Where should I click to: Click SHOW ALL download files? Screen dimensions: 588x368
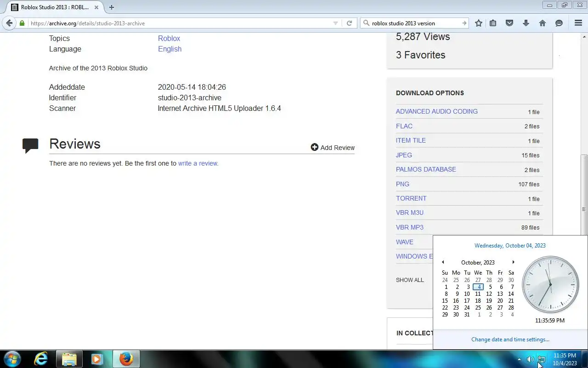pyautogui.click(x=410, y=280)
